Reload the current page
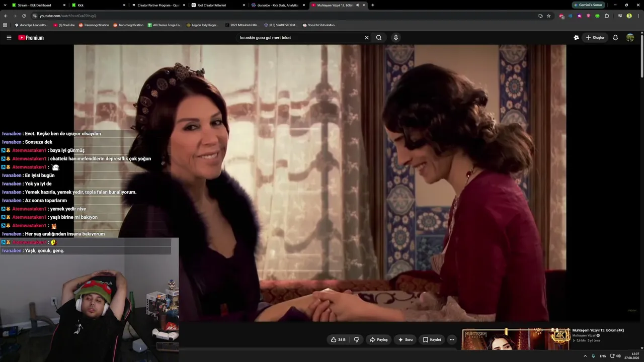Screen dimensions: 644x362 click(x=24, y=16)
